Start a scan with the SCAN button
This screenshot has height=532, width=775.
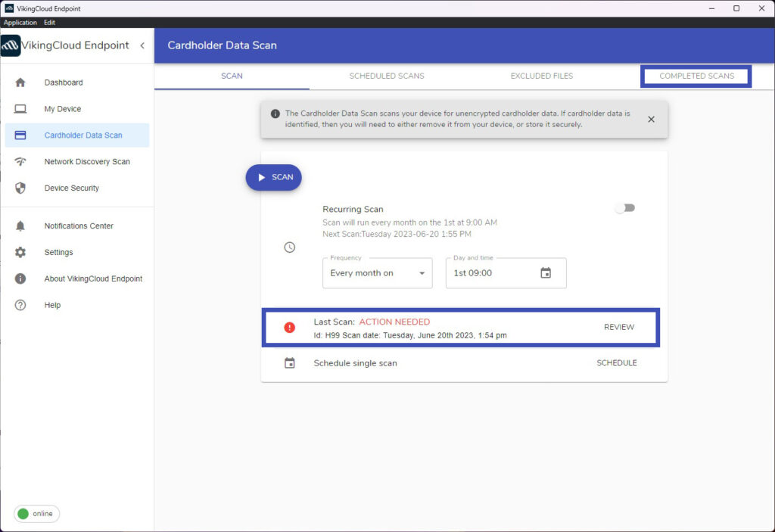(x=273, y=177)
